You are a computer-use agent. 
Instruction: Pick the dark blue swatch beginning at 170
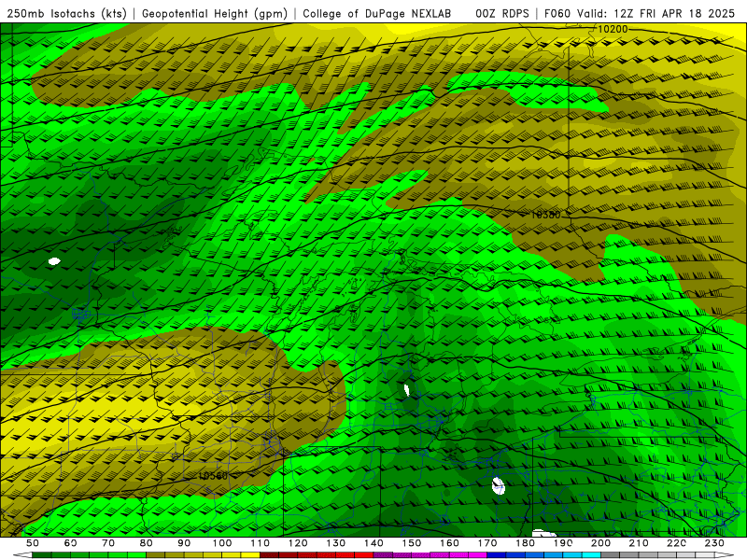tap(497, 555)
